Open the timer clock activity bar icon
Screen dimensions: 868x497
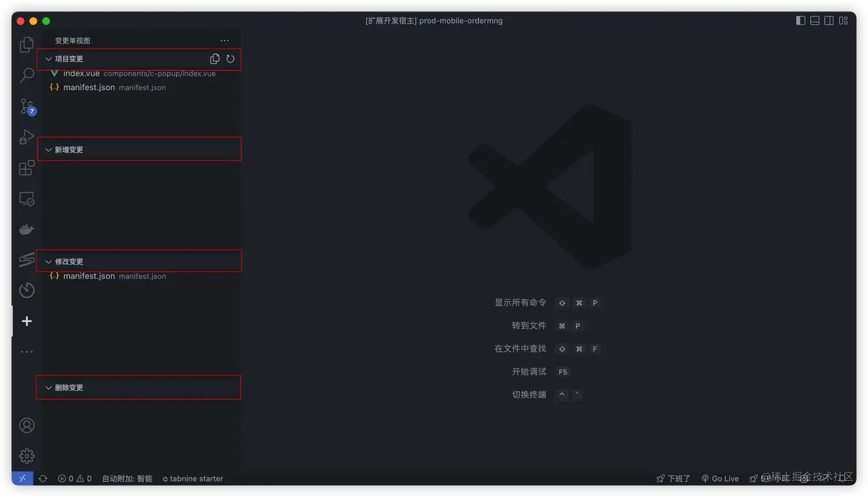26,290
